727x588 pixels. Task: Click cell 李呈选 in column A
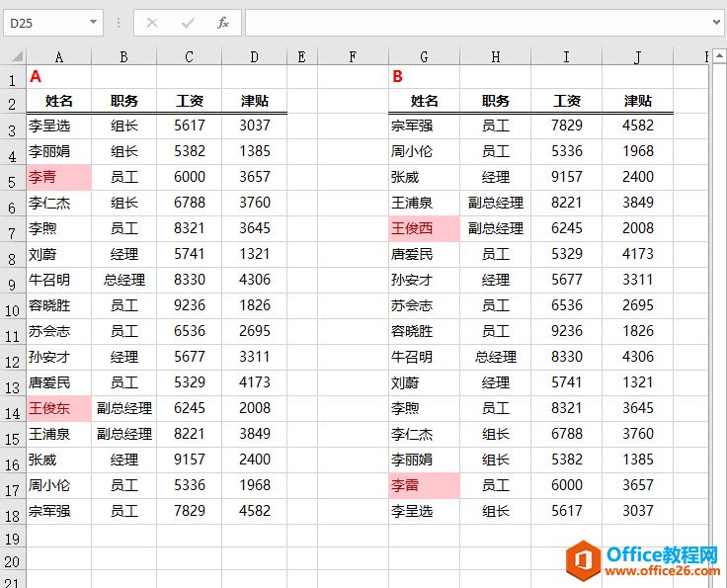tap(59, 126)
